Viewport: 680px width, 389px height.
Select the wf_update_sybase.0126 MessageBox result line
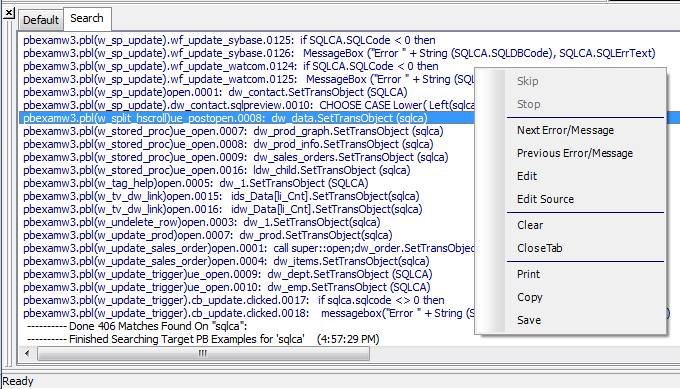(x=339, y=53)
